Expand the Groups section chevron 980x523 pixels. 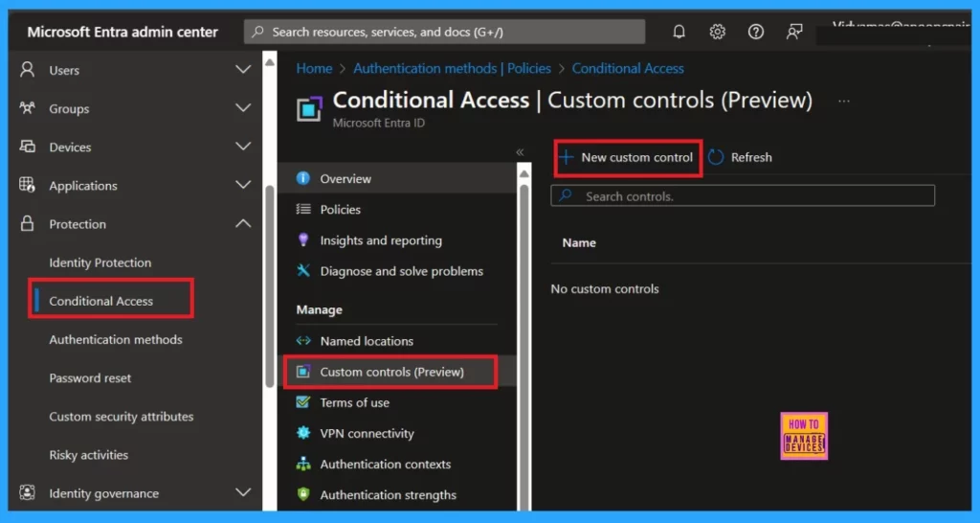click(x=243, y=108)
